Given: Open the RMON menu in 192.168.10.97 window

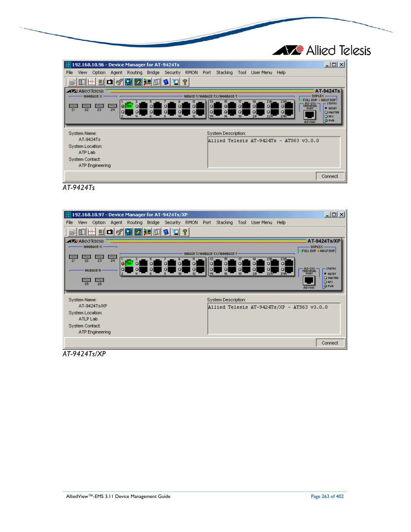Looking at the screenshot, I should pos(191,222).
